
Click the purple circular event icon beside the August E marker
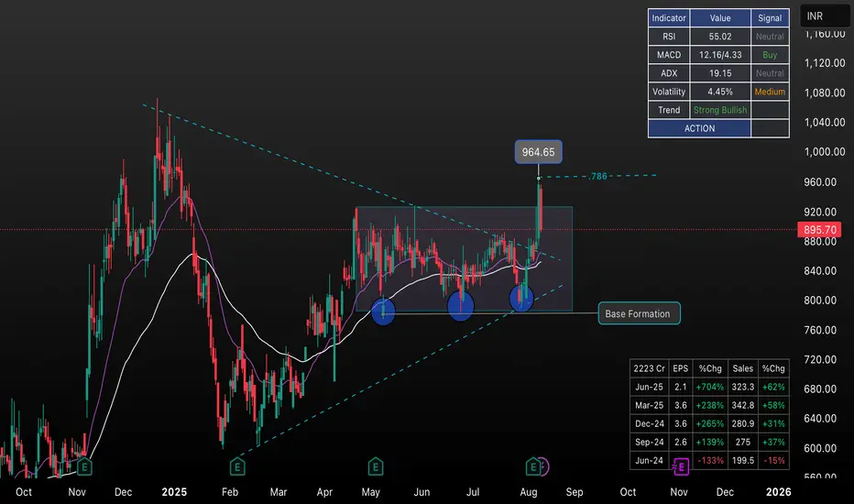tap(544, 466)
